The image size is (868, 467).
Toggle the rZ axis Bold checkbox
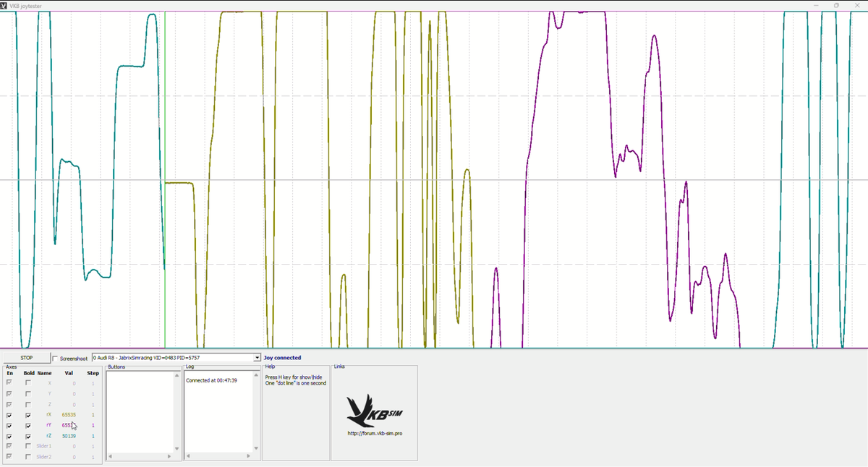[28, 436]
